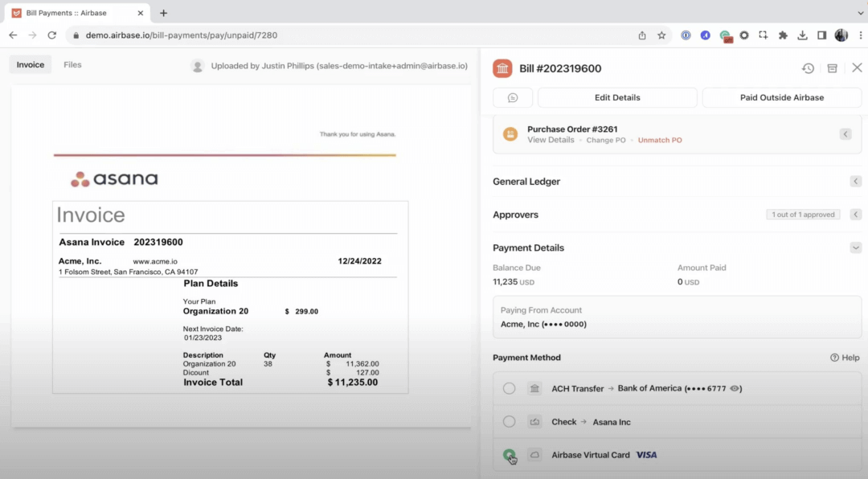Click the Balance Due 11,235 amount
Viewport: 868px width, 479px height.
[514, 282]
